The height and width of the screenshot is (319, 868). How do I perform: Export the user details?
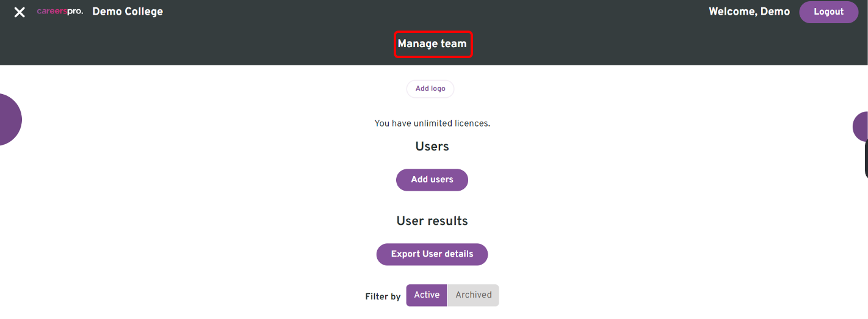pyautogui.click(x=432, y=254)
